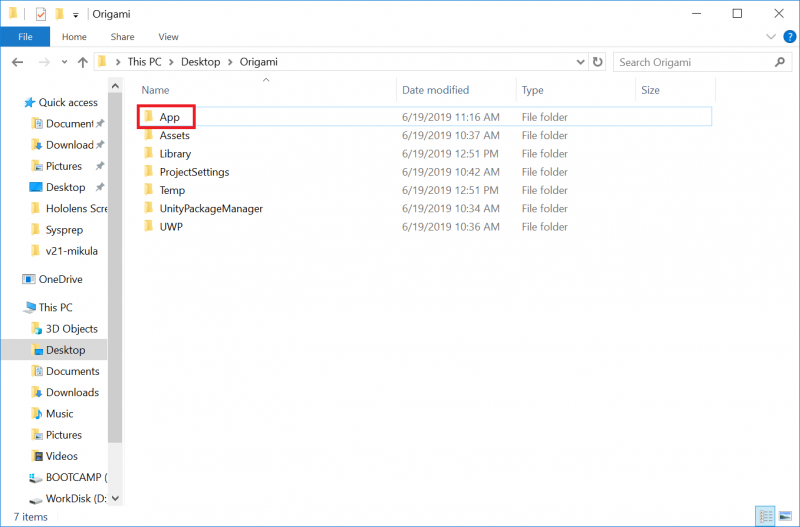The image size is (800, 527).
Task: Open pinned Desktop in Quick access
Action: tap(58, 187)
